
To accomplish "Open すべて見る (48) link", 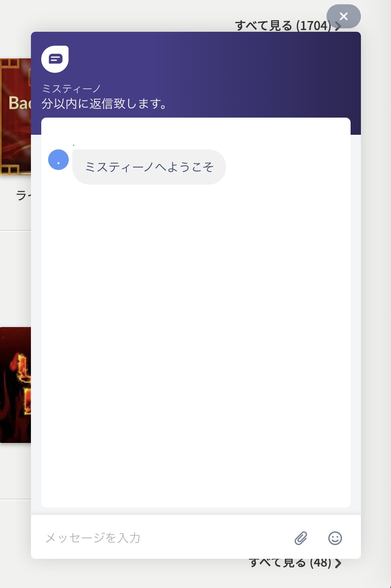I will pos(296,563).
